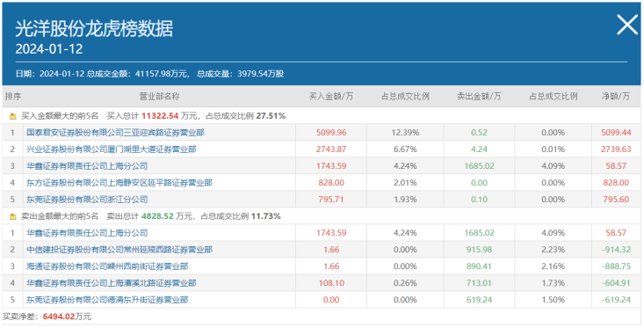Image resolution: width=644 pixels, height=328 pixels.
Task: Select buy amount value 108.10
Action: click(331, 283)
